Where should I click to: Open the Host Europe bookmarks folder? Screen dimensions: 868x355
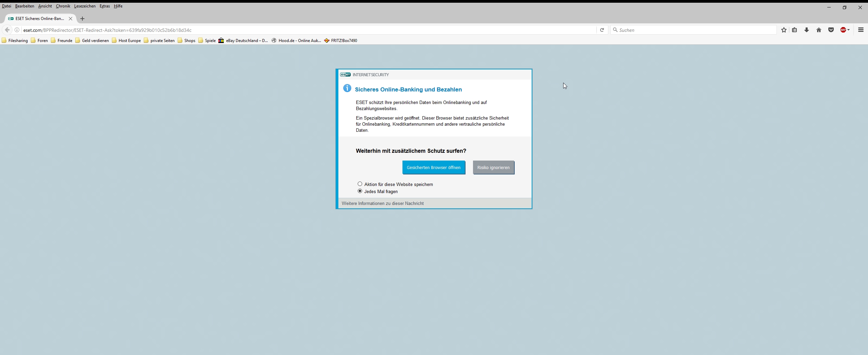click(x=126, y=40)
